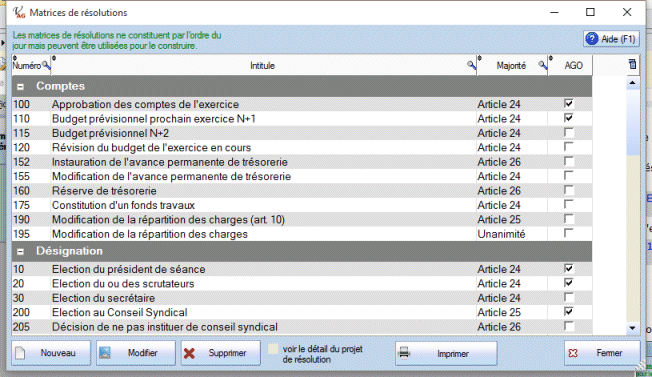Click the 'Désignation' group header label
This screenshot has height=377, width=652.
(x=69, y=251)
